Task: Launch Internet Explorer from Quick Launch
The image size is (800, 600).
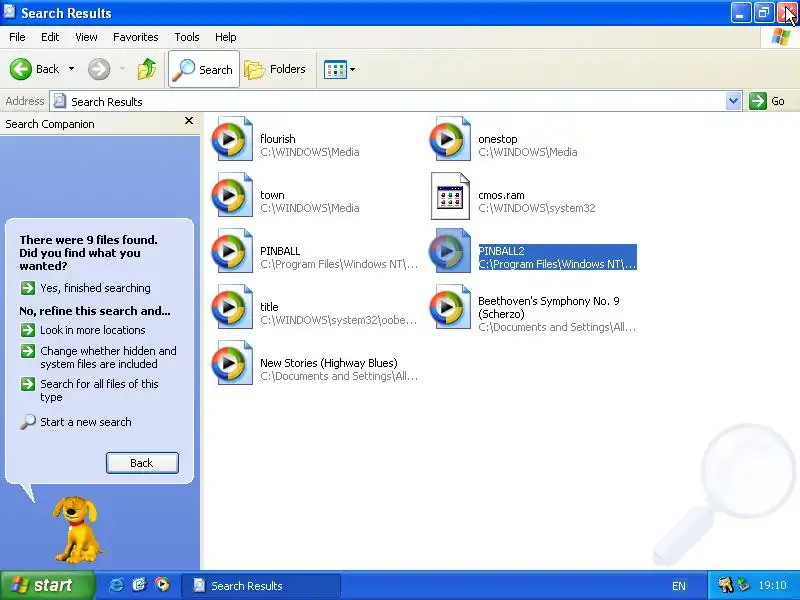Action: [x=116, y=585]
